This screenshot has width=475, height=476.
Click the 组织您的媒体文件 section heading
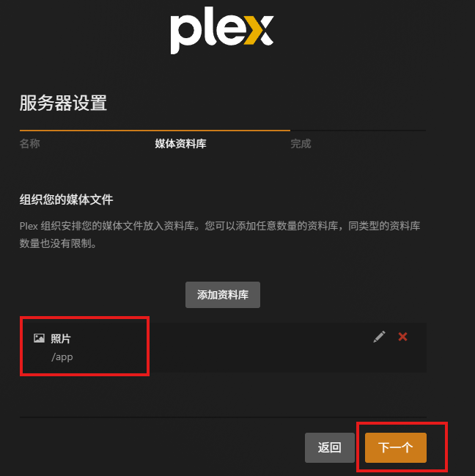[67, 199]
